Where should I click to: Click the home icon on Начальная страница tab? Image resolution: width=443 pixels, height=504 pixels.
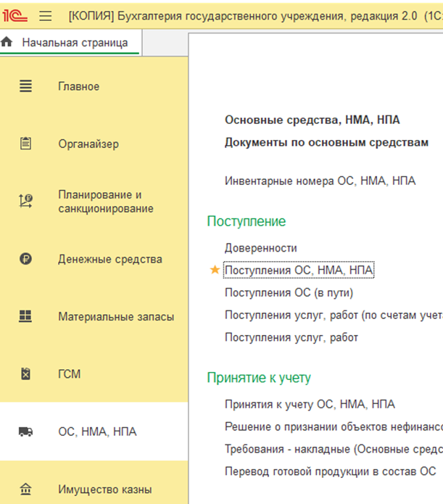pos(7,41)
